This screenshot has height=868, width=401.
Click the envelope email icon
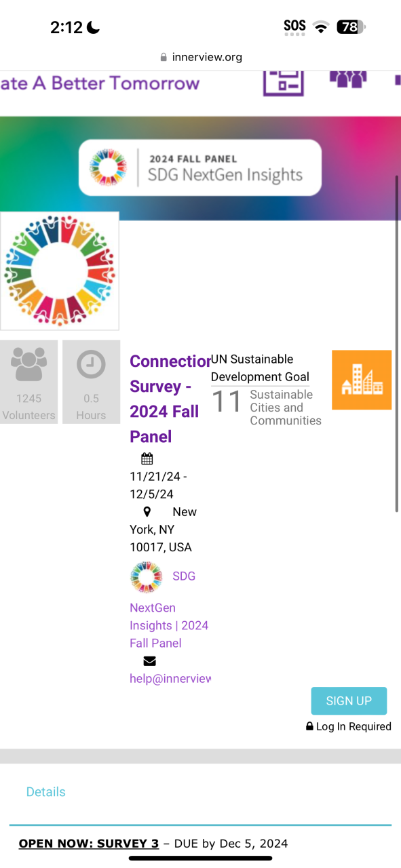[x=150, y=661]
